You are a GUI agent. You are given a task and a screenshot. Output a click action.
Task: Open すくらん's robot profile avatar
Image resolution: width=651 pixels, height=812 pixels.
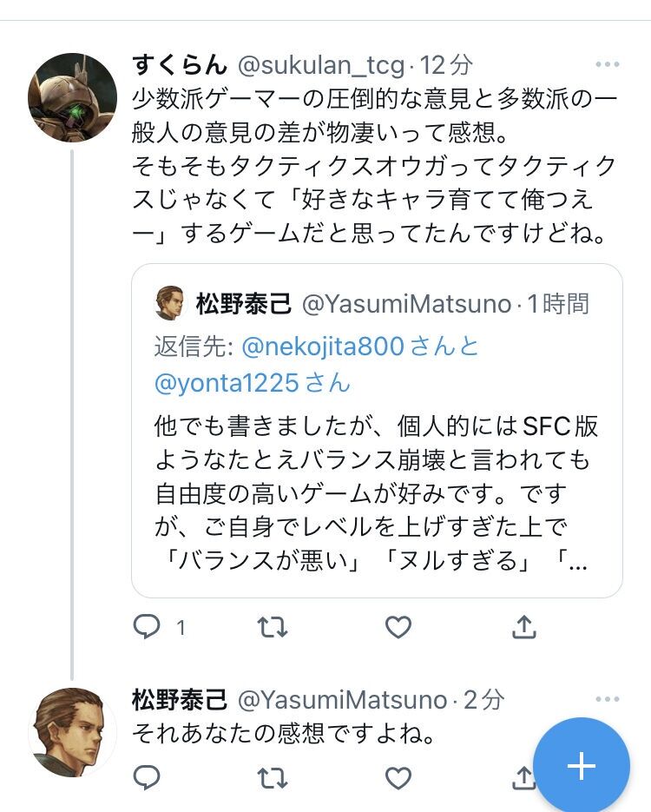pyautogui.click(x=73, y=97)
